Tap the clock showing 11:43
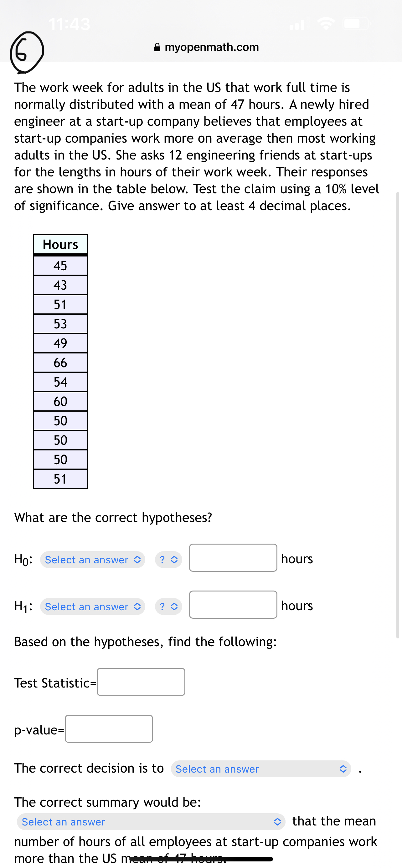 [69, 23]
